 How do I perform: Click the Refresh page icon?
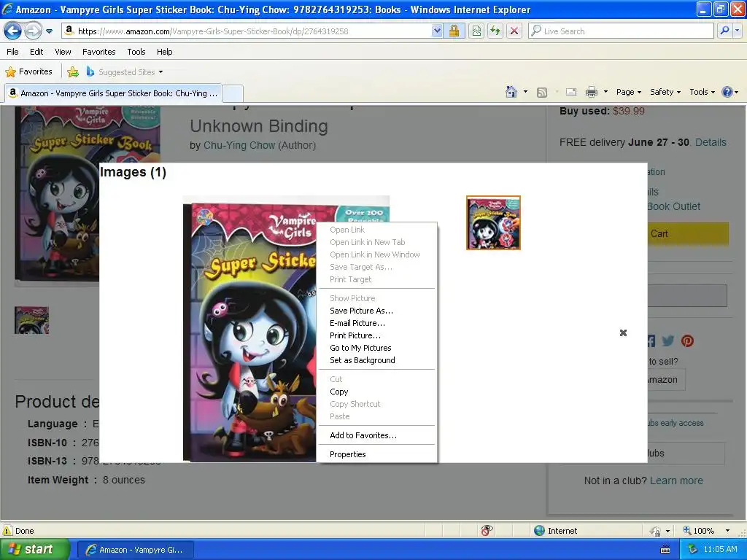point(495,31)
